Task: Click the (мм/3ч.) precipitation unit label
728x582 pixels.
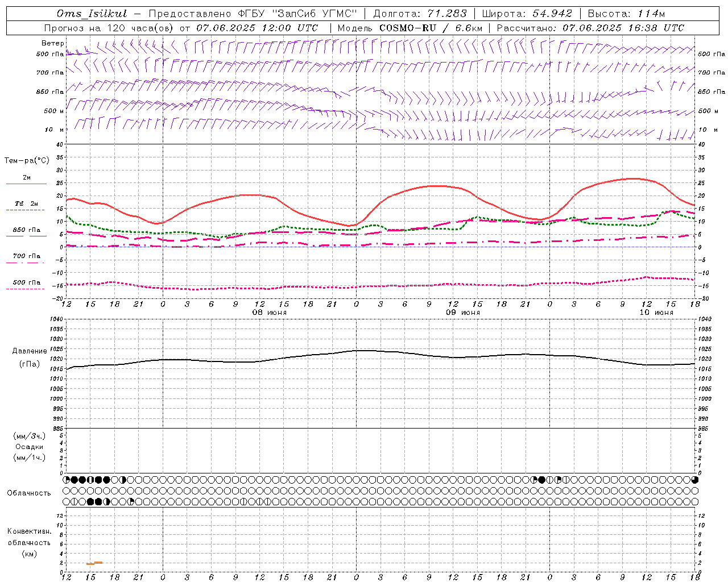Action: click(30, 436)
